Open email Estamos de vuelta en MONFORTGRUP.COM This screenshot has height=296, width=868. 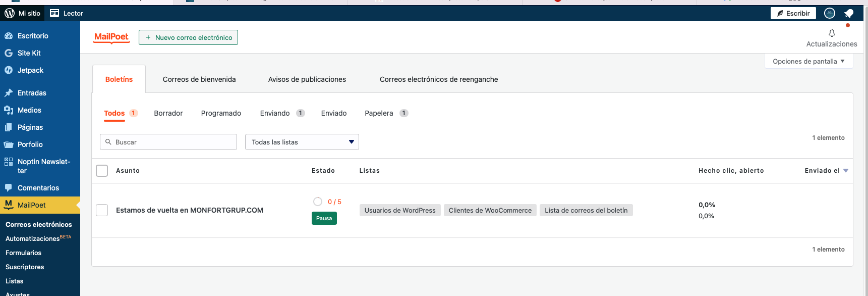pos(190,210)
